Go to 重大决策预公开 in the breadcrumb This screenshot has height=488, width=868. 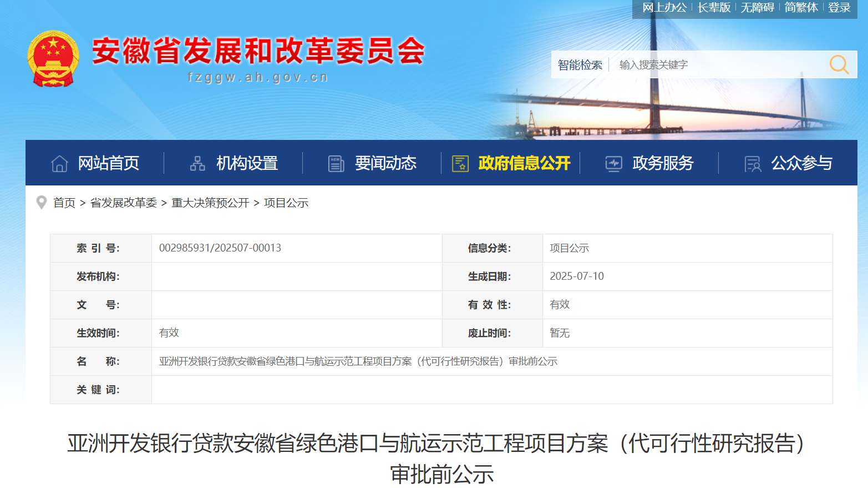pos(210,203)
